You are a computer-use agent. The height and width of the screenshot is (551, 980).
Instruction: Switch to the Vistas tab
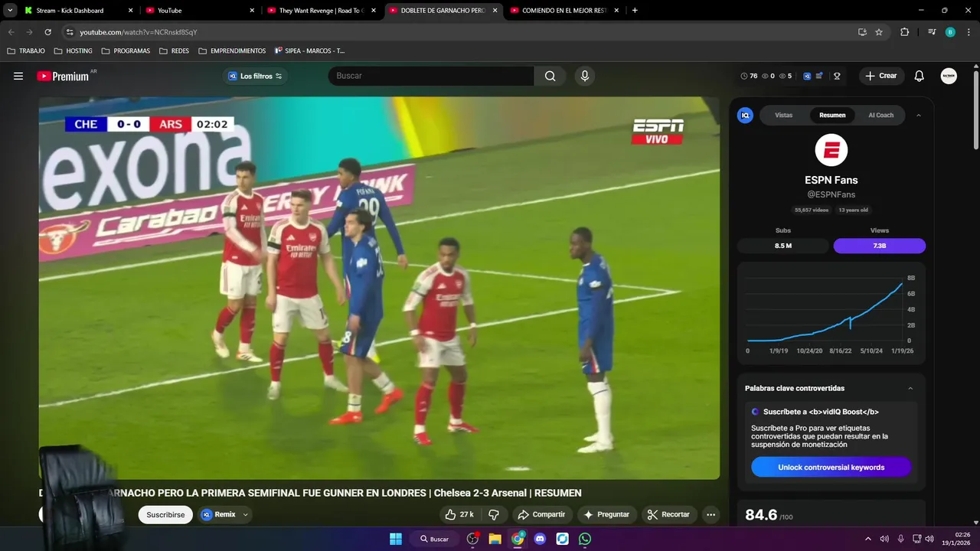pos(783,116)
